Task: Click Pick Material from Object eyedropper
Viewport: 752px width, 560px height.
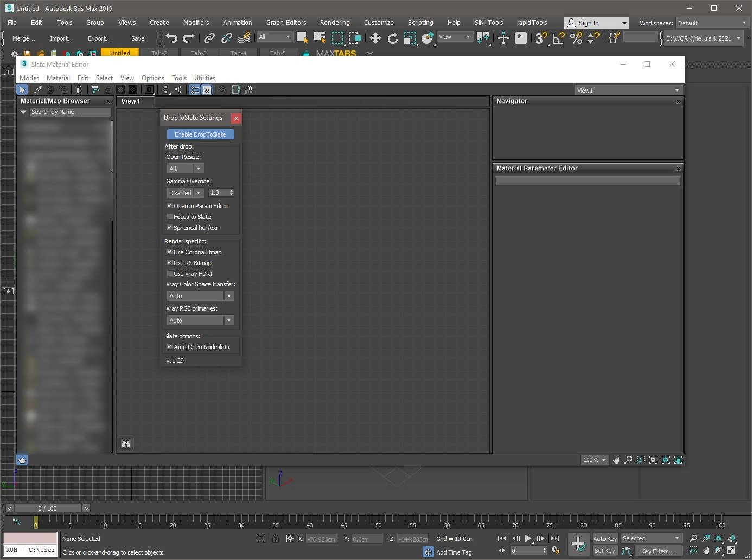Action: [37, 89]
